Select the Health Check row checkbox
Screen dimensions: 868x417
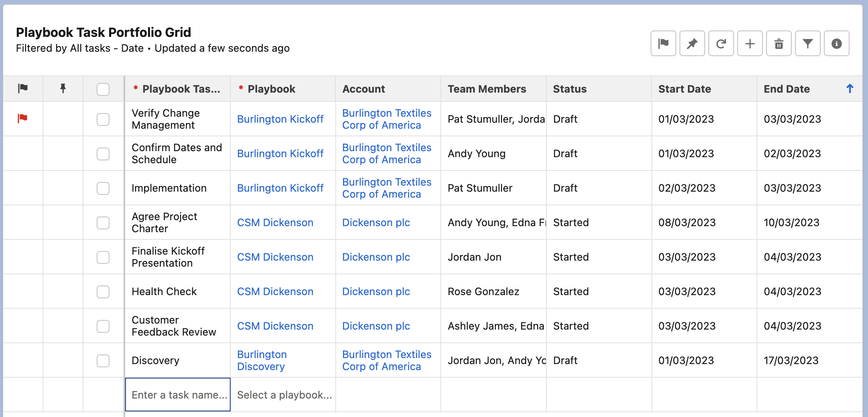click(103, 291)
